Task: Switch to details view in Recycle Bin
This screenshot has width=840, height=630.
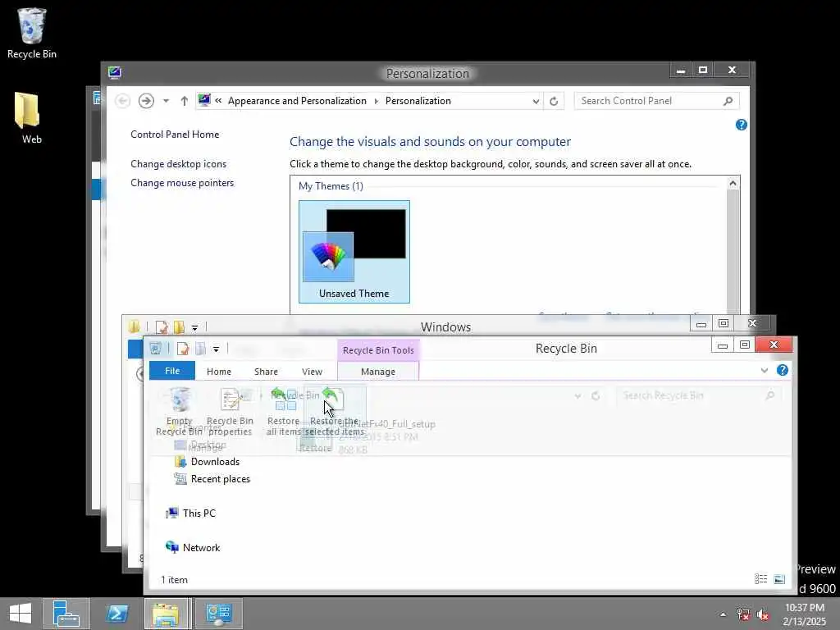Action: 760,579
